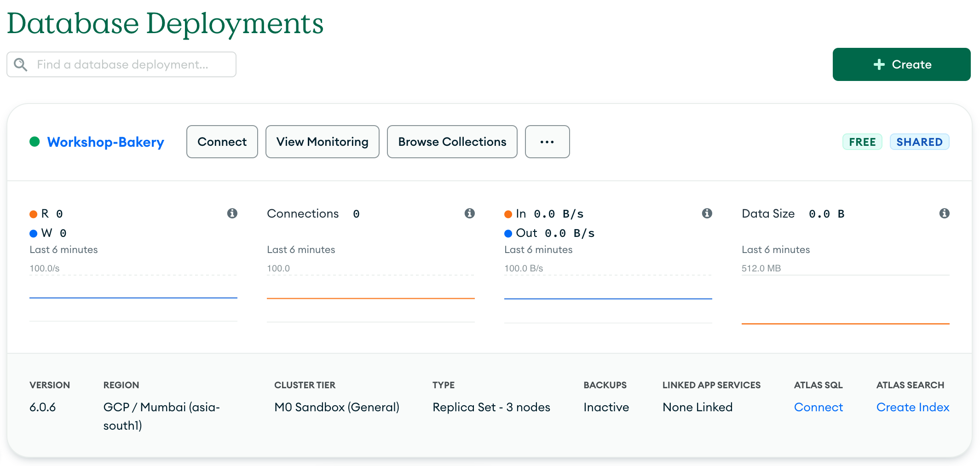Click the green cluster status dot
This screenshot has height=466, width=980.
(35, 142)
